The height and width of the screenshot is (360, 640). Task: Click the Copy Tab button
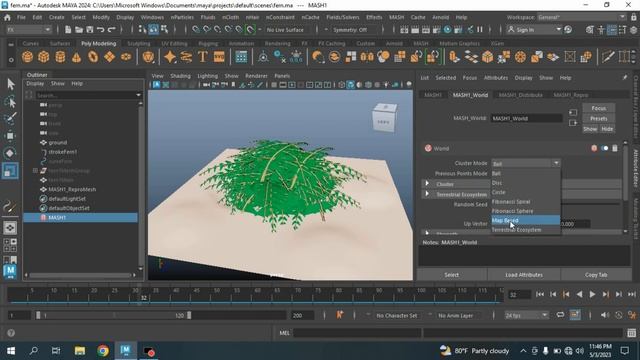click(596, 275)
